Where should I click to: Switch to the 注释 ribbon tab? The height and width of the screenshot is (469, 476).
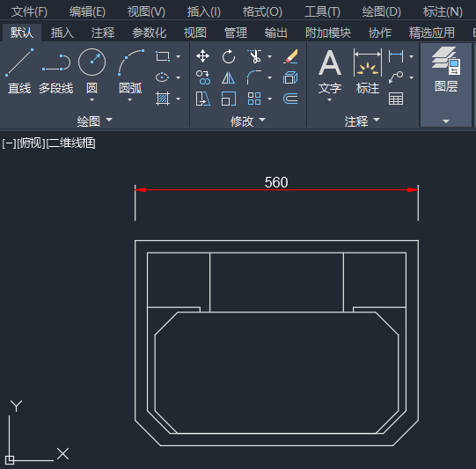(103, 33)
